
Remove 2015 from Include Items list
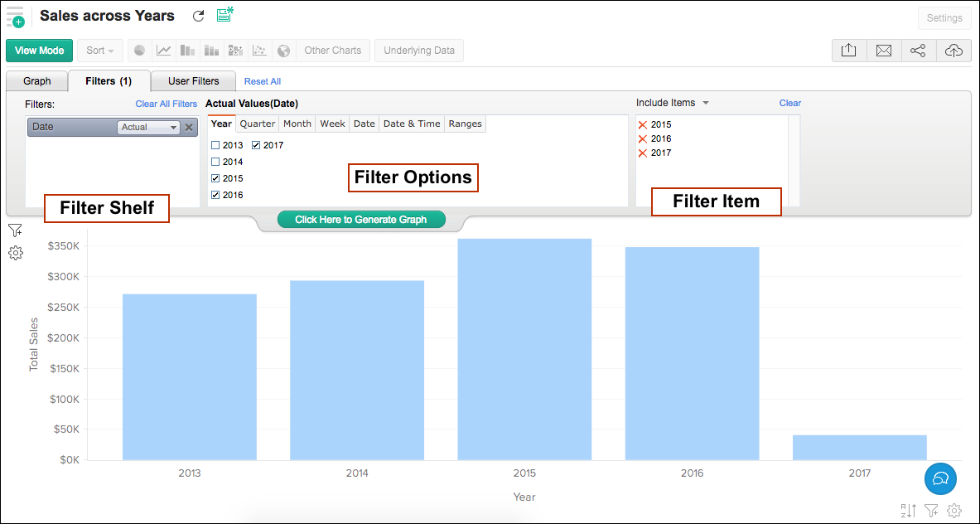[642, 124]
